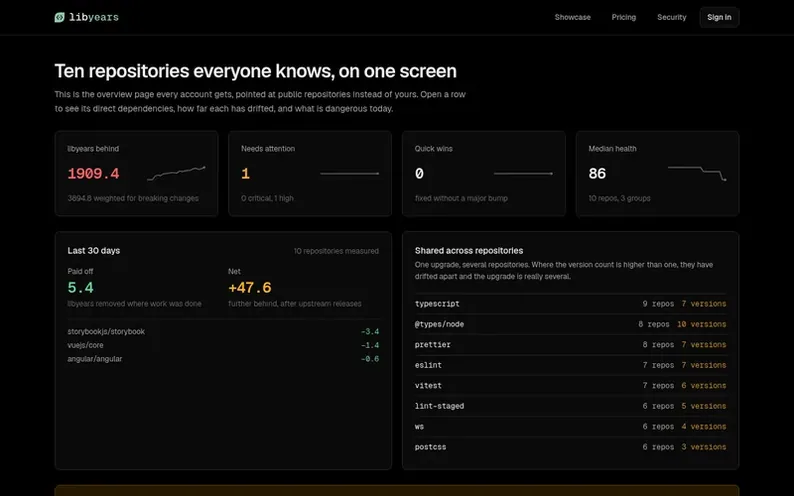Open the prettier dependency row
The height and width of the screenshot is (496, 794).
click(570, 345)
